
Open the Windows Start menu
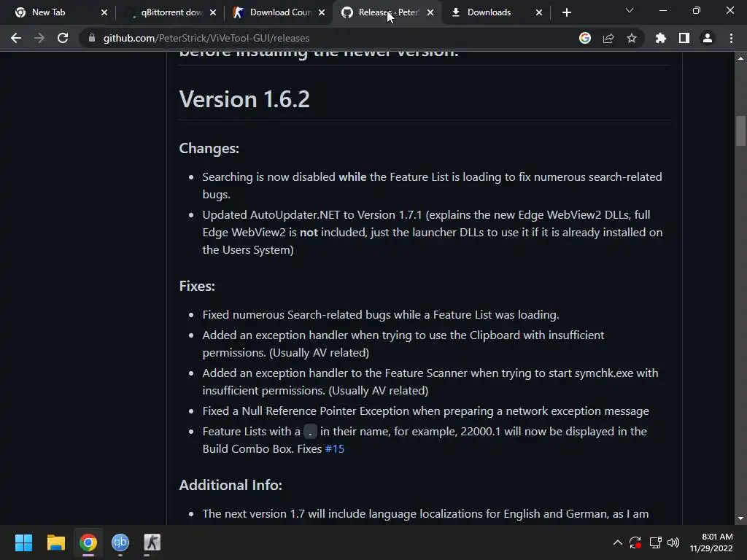23,542
